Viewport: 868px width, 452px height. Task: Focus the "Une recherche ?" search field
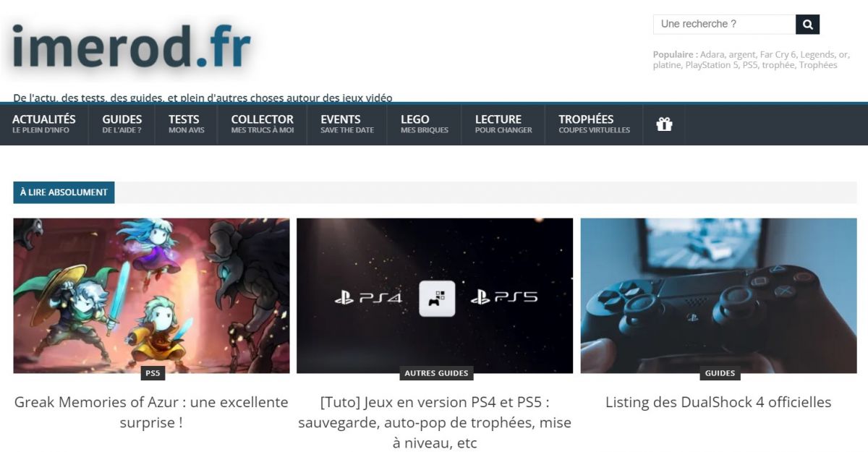tap(724, 24)
